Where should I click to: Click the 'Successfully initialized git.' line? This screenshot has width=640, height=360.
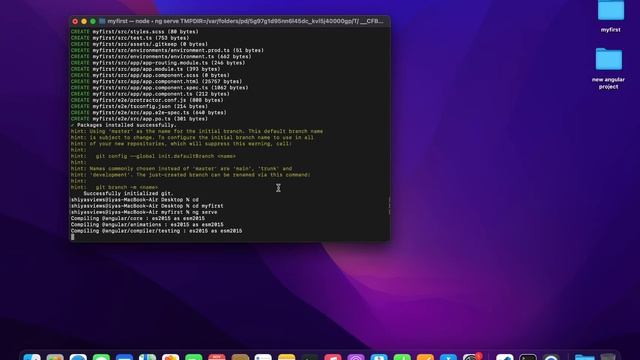tap(128, 193)
